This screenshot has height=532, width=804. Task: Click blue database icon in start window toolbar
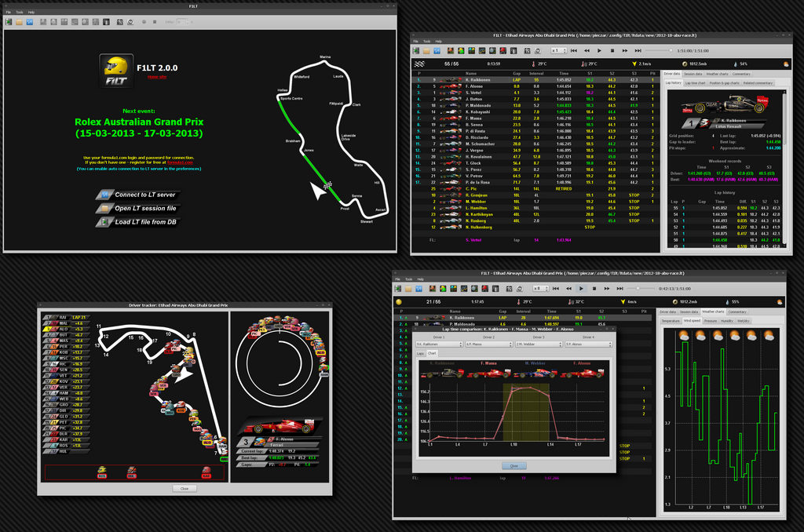(30, 21)
